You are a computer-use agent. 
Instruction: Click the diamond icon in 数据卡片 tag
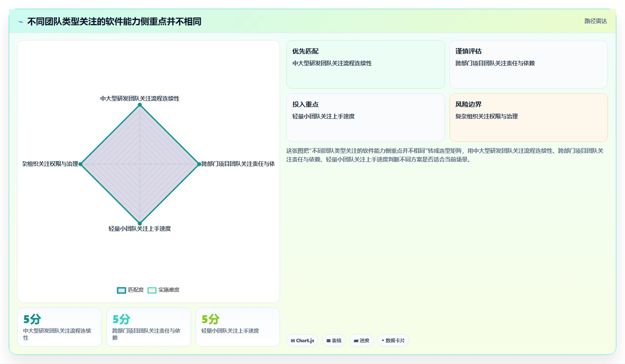tap(383, 340)
